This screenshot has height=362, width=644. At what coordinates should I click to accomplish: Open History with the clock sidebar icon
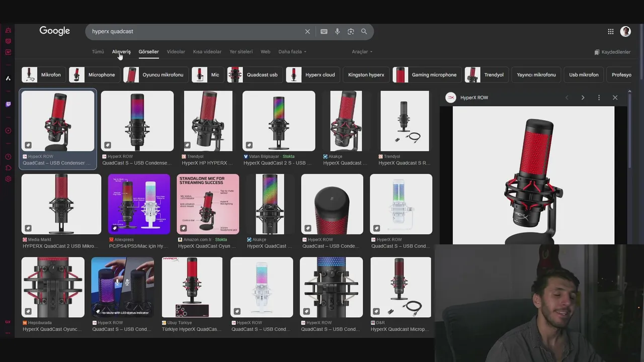(x=8, y=157)
